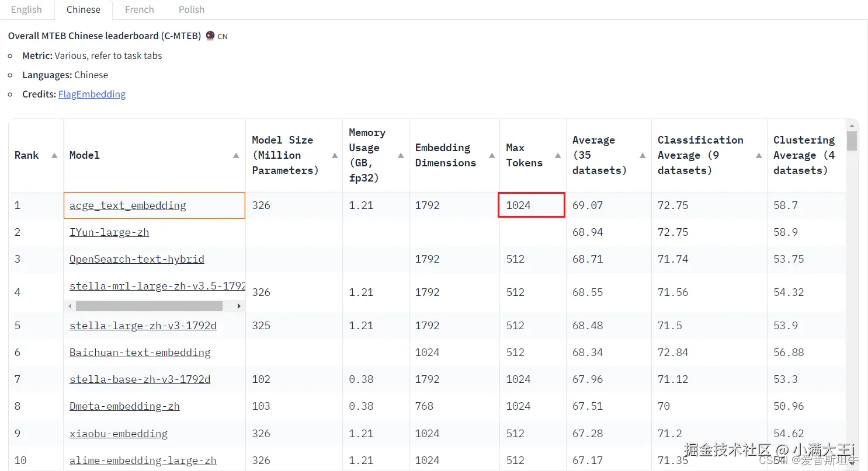The height and width of the screenshot is (471, 868).
Task: Sort by Classification Average column arrow
Action: (x=759, y=155)
